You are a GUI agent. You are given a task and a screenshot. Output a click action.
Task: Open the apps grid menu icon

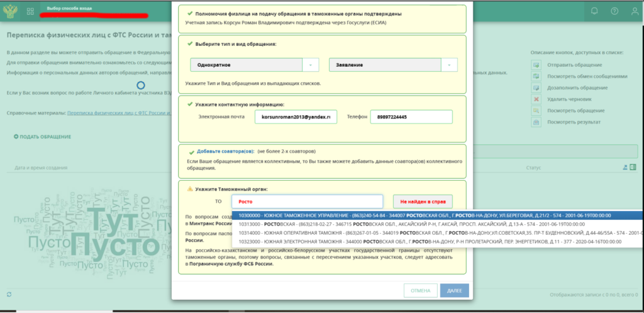click(x=30, y=11)
